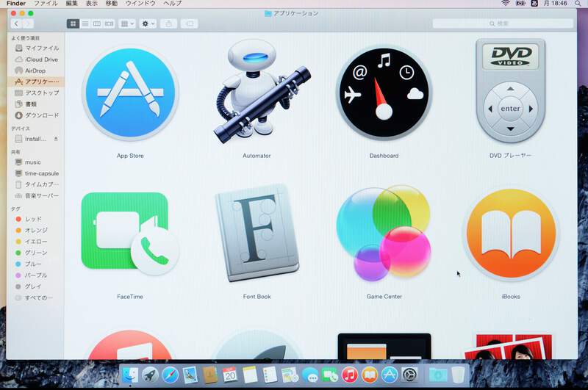Open the Downloads stack in Dock

coord(437,375)
